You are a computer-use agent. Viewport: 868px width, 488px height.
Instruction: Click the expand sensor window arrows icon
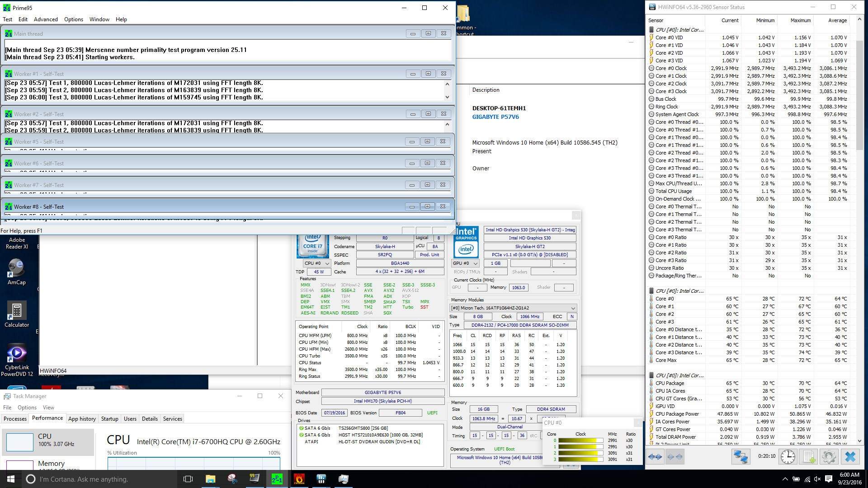655,457
